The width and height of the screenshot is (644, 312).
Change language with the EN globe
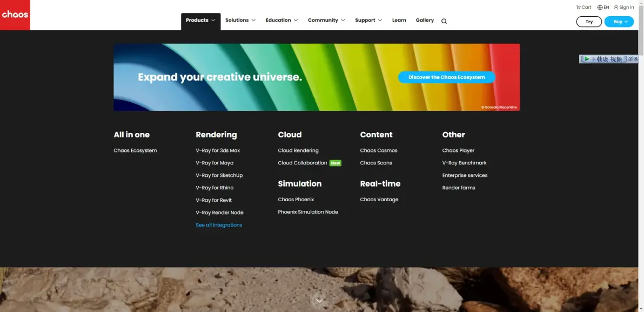603,7
